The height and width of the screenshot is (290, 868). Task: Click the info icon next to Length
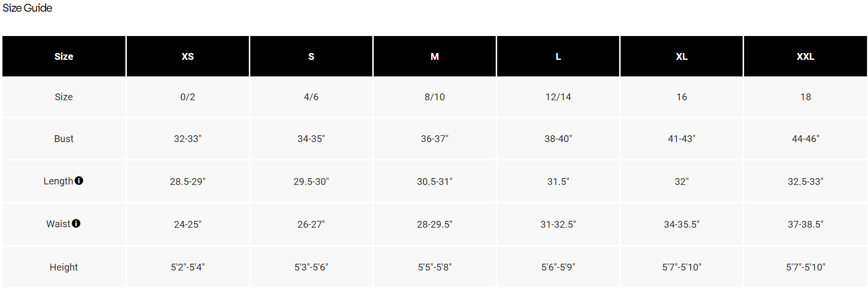[79, 181]
